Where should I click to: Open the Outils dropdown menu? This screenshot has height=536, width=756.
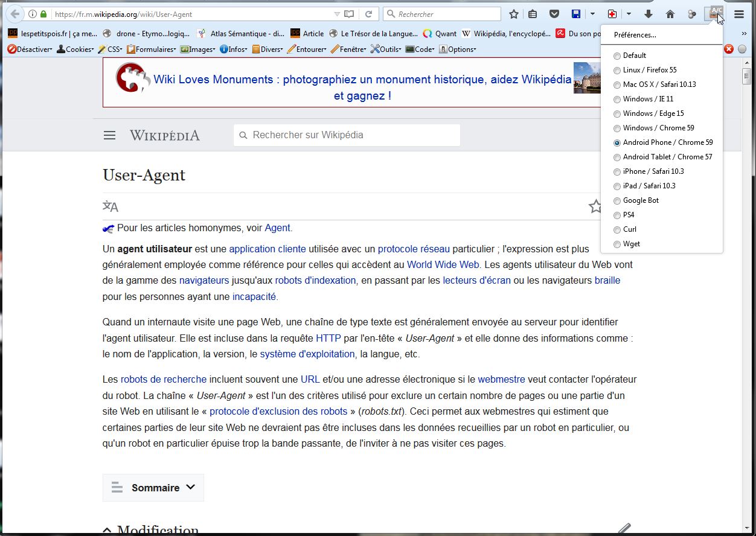386,49
